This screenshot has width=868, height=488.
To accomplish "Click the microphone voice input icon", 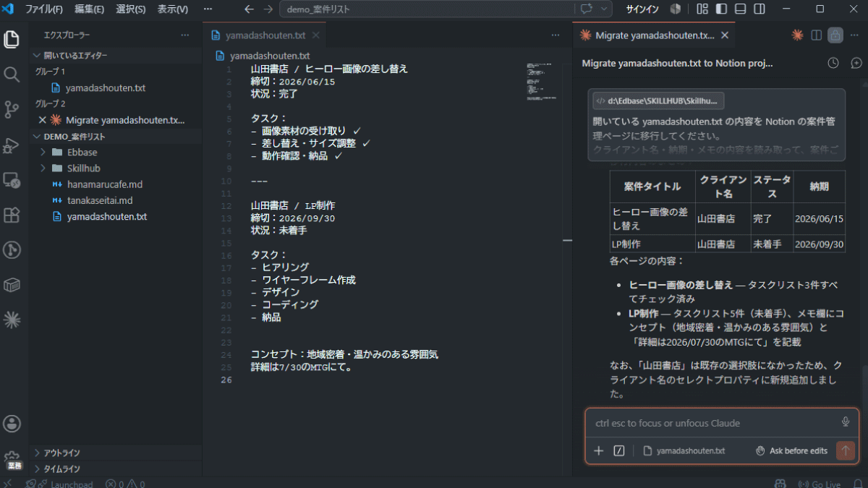I will pyautogui.click(x=845, y=422).
